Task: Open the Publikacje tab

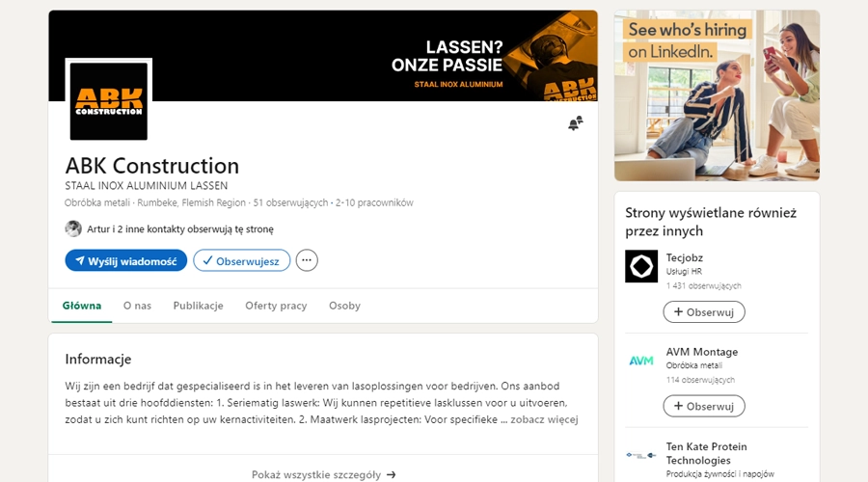Action: point(198,306)
